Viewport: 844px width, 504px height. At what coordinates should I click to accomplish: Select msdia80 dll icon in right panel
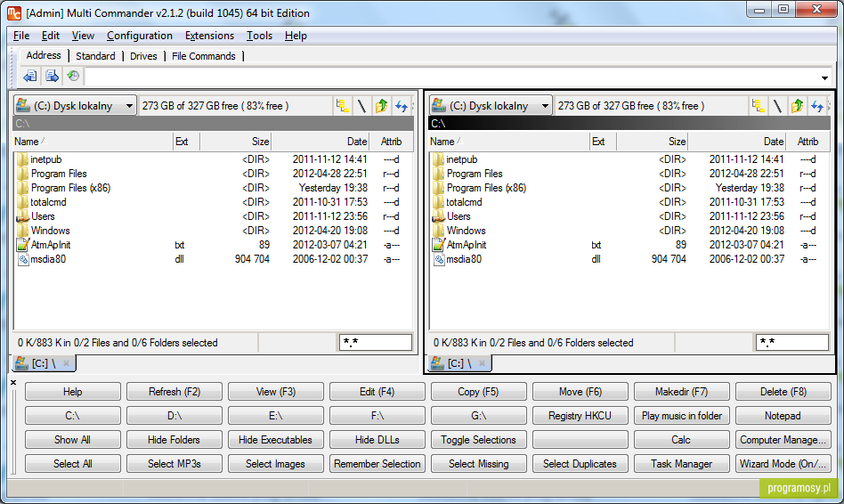click(x=439, y=259)
